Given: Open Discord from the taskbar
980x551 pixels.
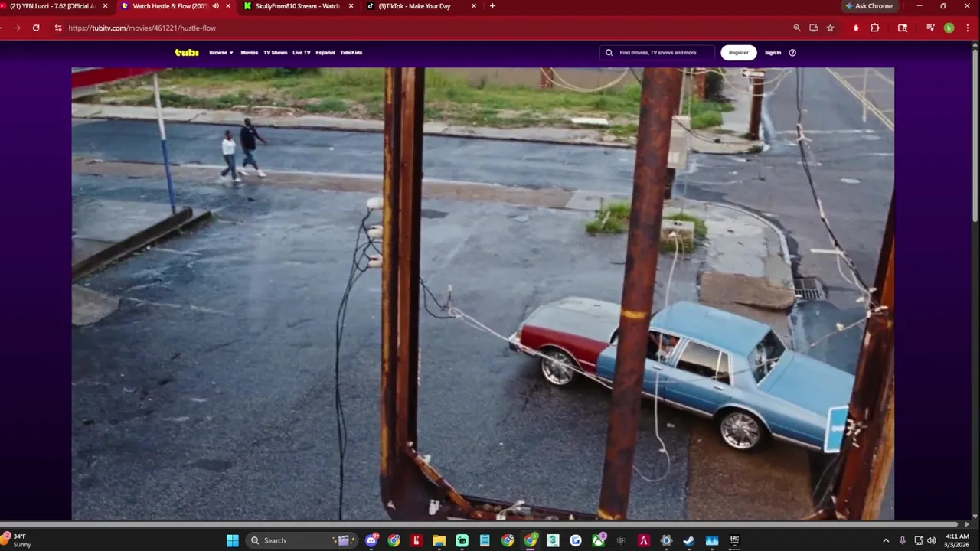Looking at the screenshot, I should [371, 540].
